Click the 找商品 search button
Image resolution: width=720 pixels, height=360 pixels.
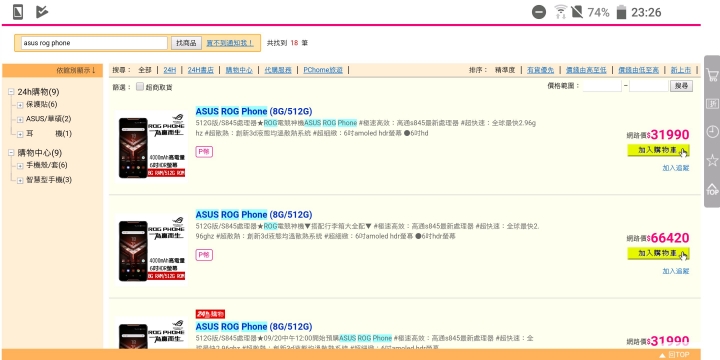(186, 43)
